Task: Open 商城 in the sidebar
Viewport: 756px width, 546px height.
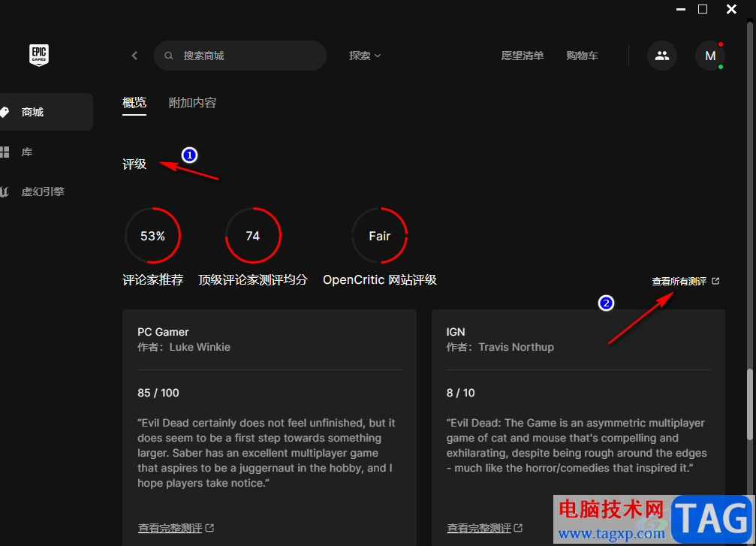Action: 47,112
